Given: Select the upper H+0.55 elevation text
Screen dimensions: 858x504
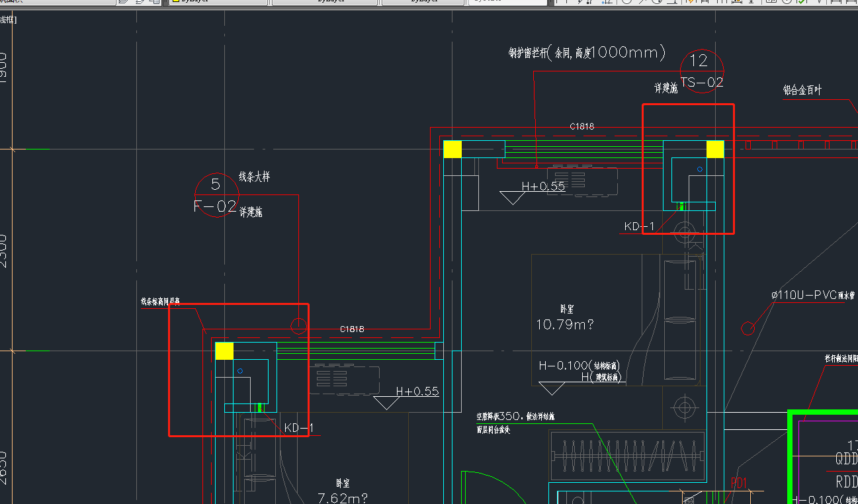Looking at the screenshot, I should (x=543, y=187).
